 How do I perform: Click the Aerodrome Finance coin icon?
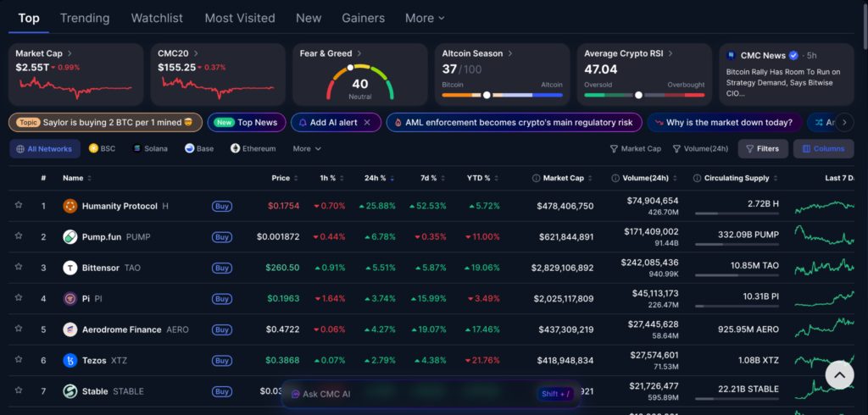click(70, 329)
